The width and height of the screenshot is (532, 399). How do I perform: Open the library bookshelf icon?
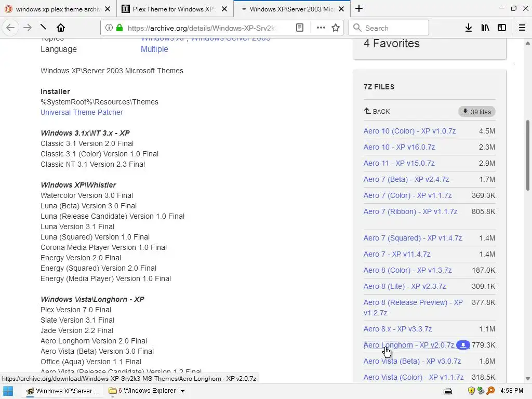[485, 28]
